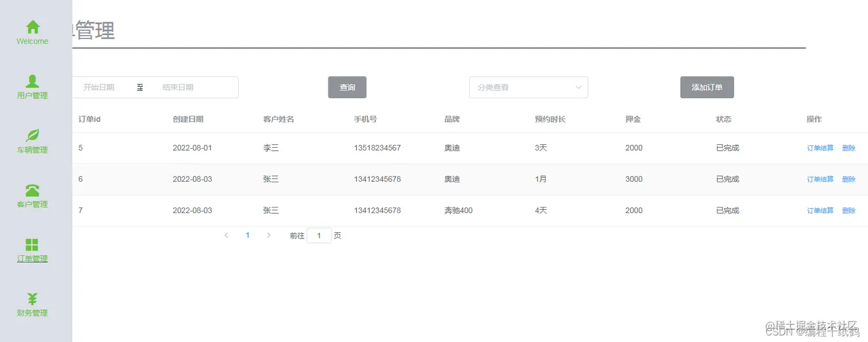Click the 结束日期 date field
The image size is (868, 342).
point(178,87)
